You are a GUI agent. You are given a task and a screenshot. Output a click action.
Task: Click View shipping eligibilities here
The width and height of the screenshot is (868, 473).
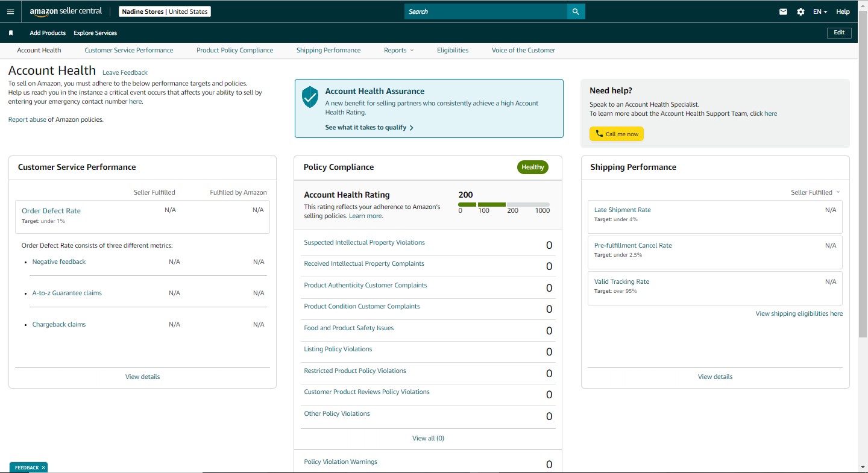[x=799, y=313]
